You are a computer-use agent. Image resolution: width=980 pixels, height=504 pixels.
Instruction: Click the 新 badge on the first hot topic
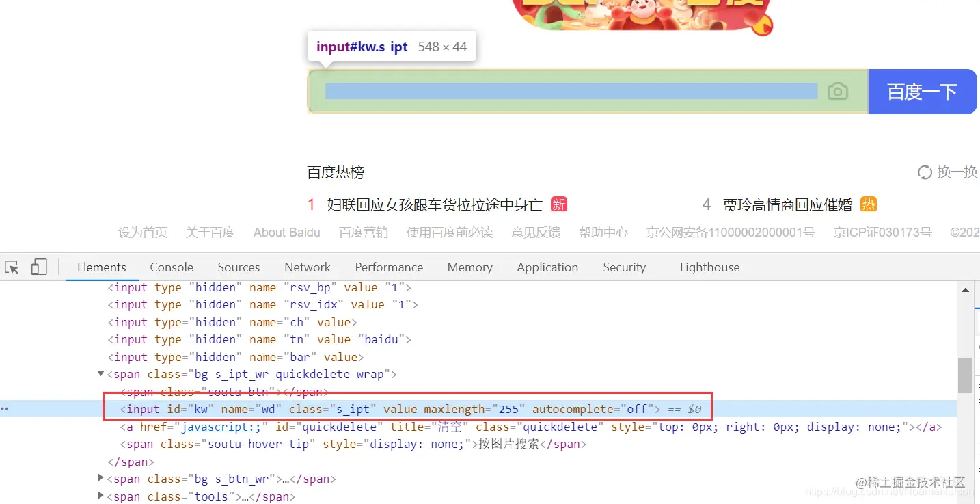tap(558, 204)
